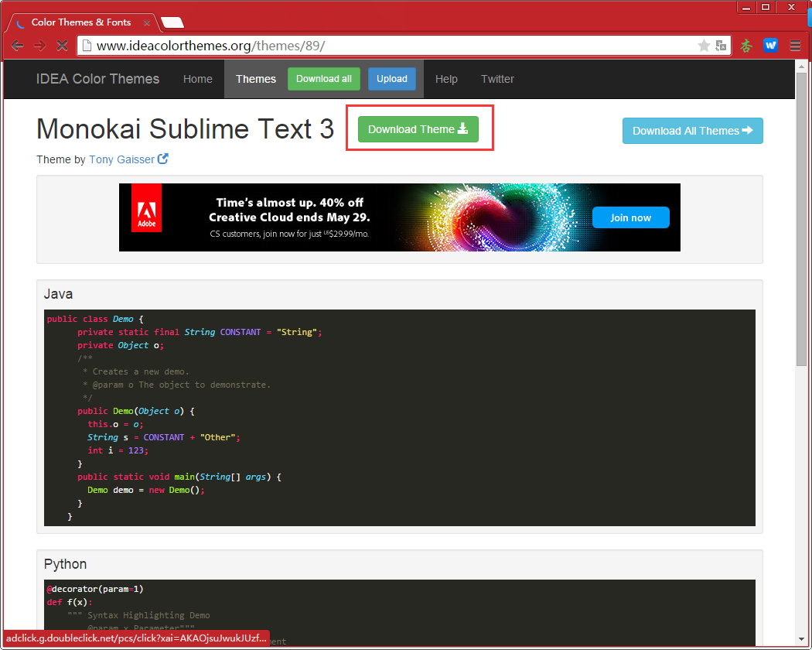Click the vertical scrollbar thumb

pos(801,219)
